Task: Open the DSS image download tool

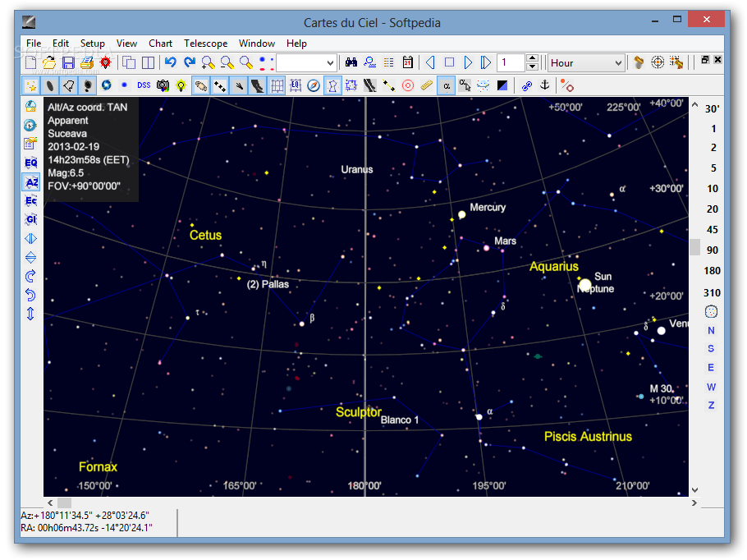Action: 144,85
